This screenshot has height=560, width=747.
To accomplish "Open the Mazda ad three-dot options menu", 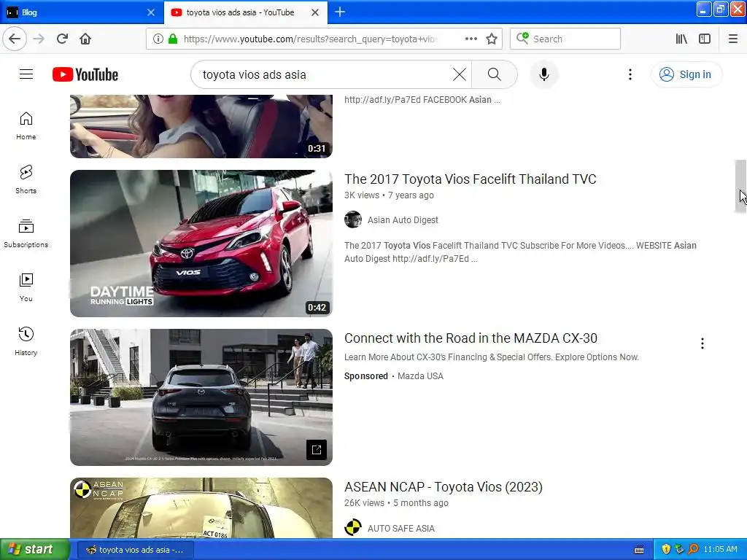I will (x=703, y=343).
